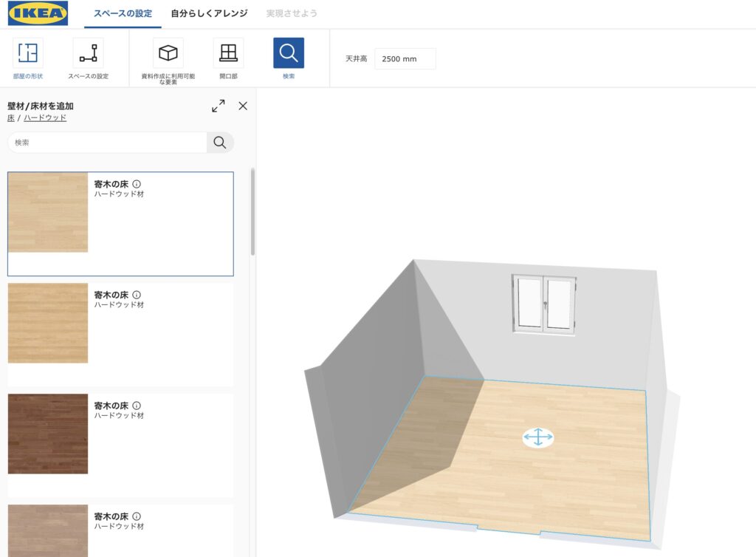
Task: Click the 壁材/床材を追加 panel heading
Action: [41, 106]
